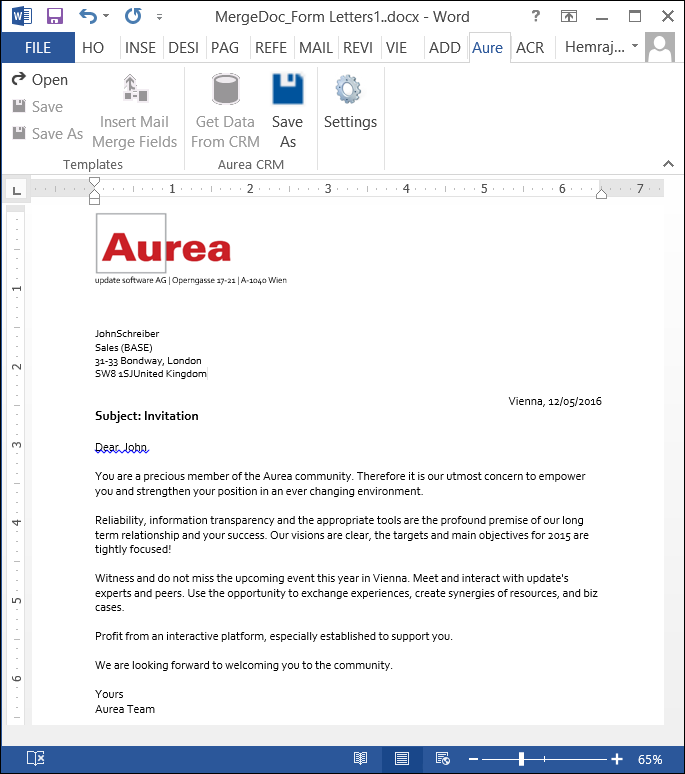685x774 pixels.
Task: Click the Aurea logo image in document
Action: click(x=164, y=243)
